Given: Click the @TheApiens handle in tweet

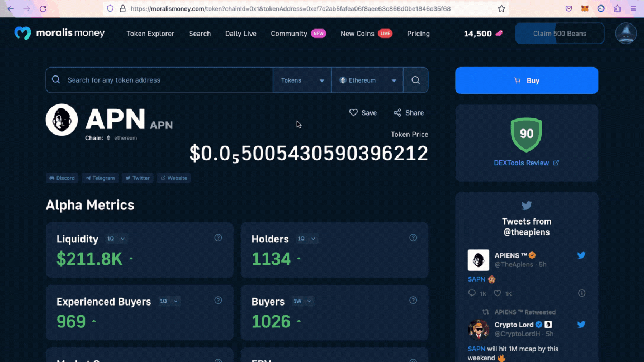Looking at the screenshot, I should pyautogui.click(x=514, y=265).
